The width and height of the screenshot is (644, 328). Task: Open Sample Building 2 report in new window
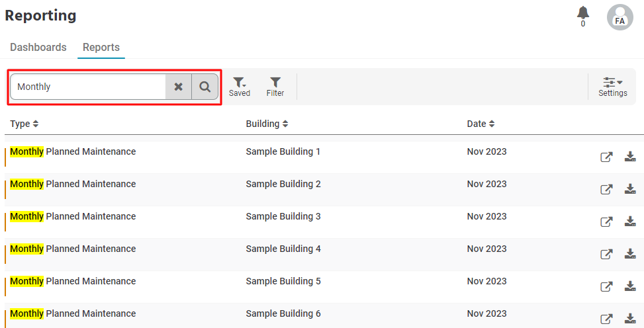pyautogui.click(x=606, y=189)
